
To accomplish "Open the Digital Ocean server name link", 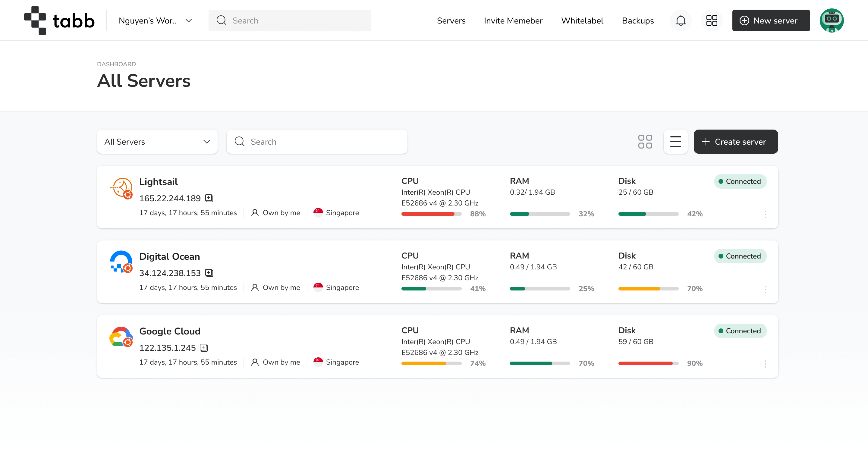I will point(169,257).
